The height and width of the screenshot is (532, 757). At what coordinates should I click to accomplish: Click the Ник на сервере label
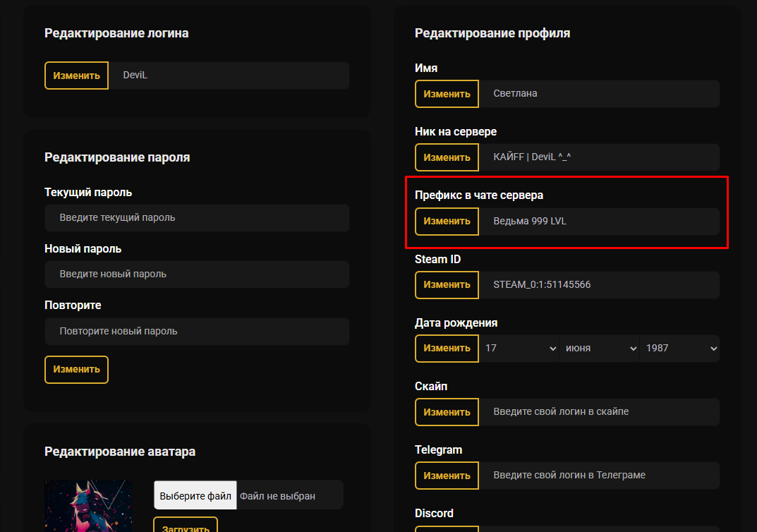tap(456, 131)
